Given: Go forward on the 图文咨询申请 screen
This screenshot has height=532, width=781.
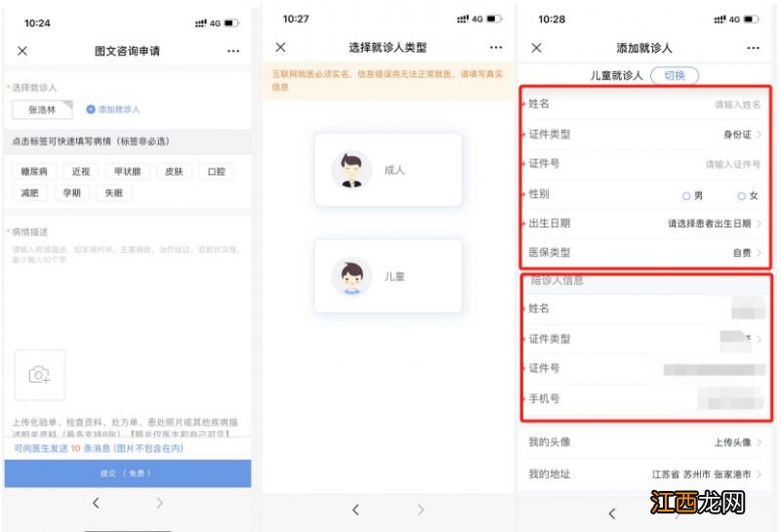Looking at the screenshot, I should [159, 503].
